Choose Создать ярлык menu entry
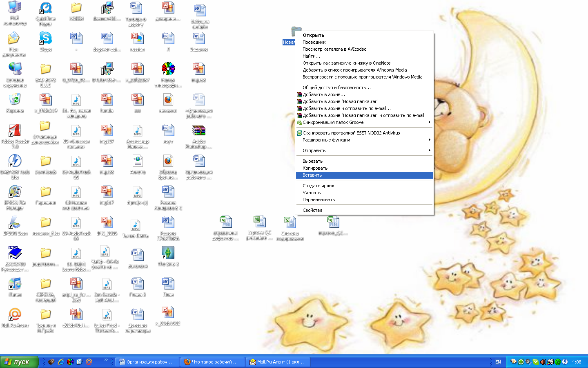The image size is (588, 368). [364, 186]
